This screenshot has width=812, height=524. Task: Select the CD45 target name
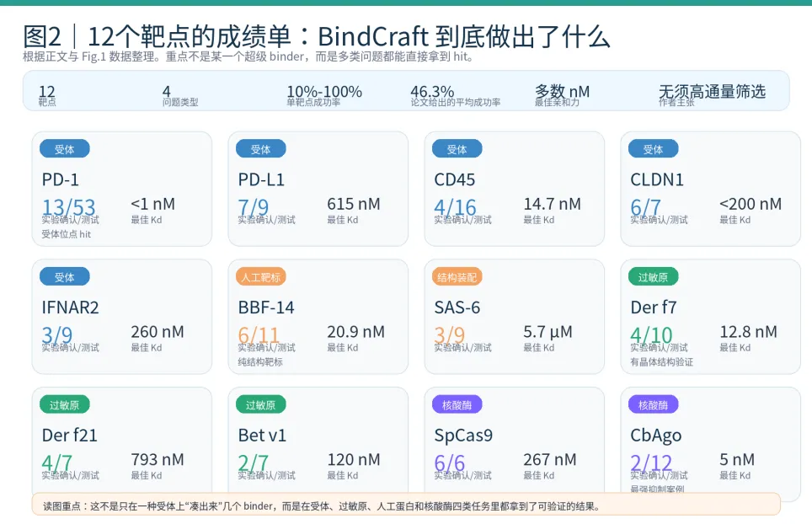[455, 179]
